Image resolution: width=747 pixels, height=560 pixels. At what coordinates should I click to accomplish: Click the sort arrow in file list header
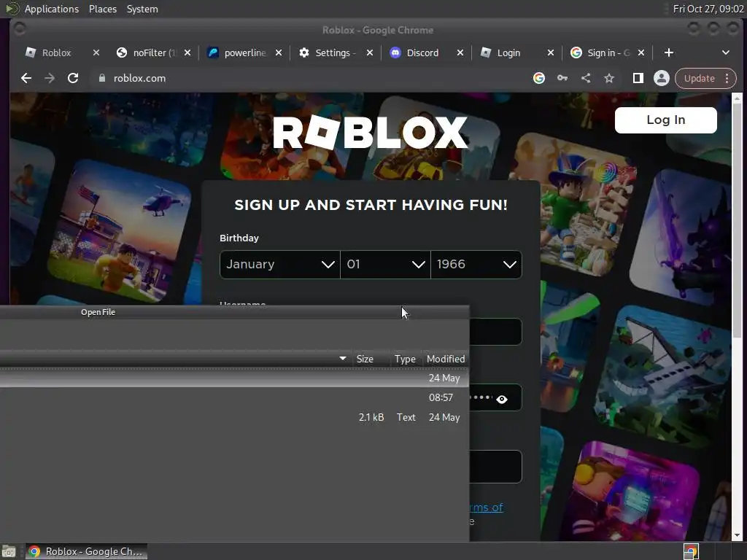[343, 358]
